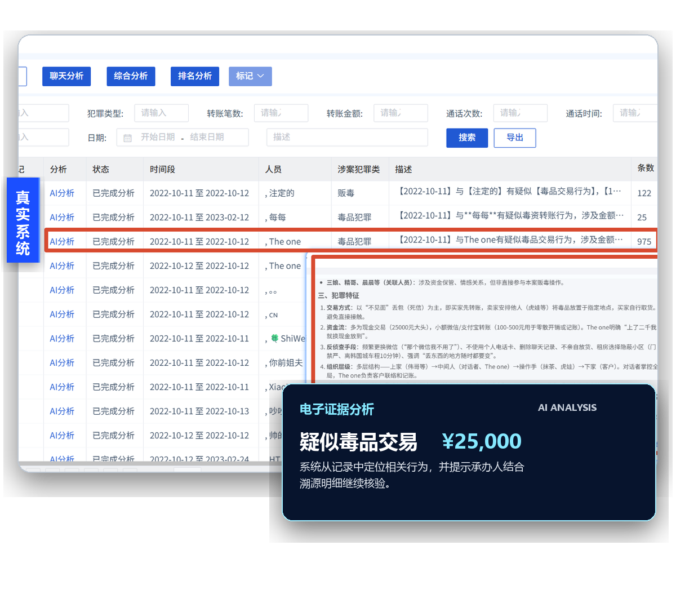The image size is (676, 616).
Task: Click the description mentioning 毒资转账行为
Action: (510, 215)
